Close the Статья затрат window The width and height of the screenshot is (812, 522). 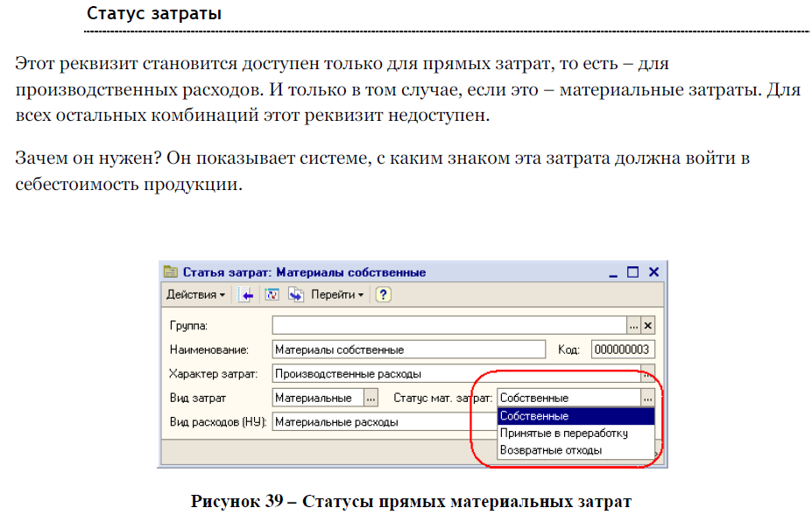[x=654, y=272]
